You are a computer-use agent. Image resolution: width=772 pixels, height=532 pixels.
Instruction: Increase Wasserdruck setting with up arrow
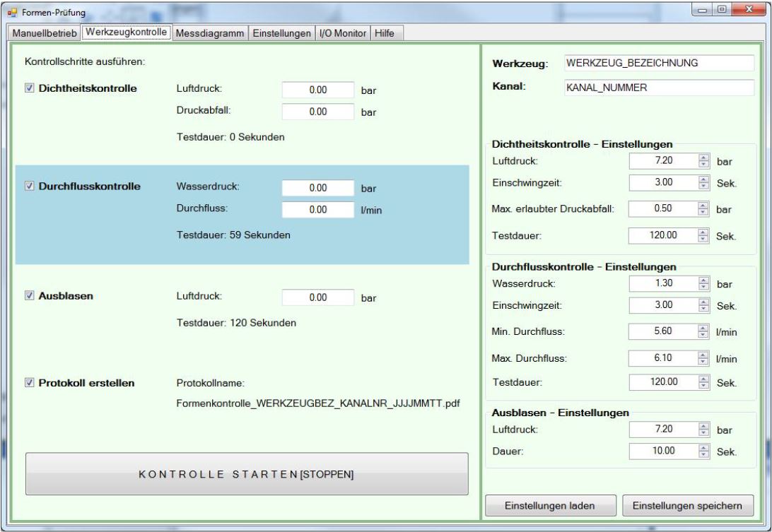[x=703, y=280]
